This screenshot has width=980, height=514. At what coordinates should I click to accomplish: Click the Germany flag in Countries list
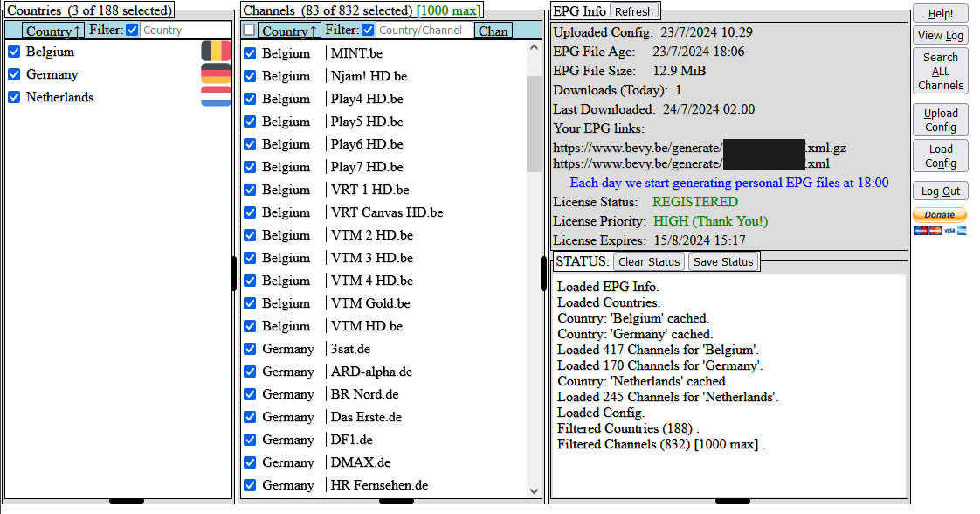click(216, 73)
